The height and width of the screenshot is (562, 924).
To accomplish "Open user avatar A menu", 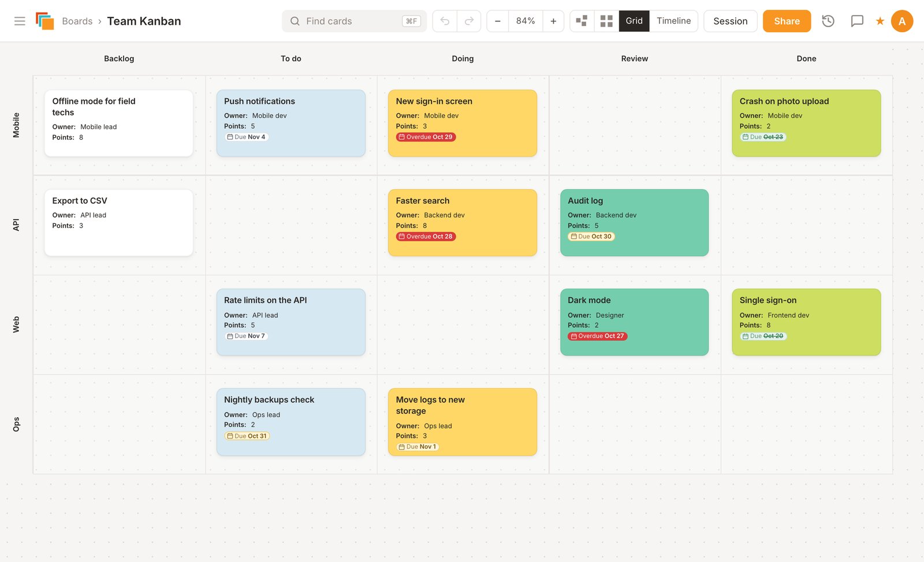I will pyautogui.click(x=902, y=21).
